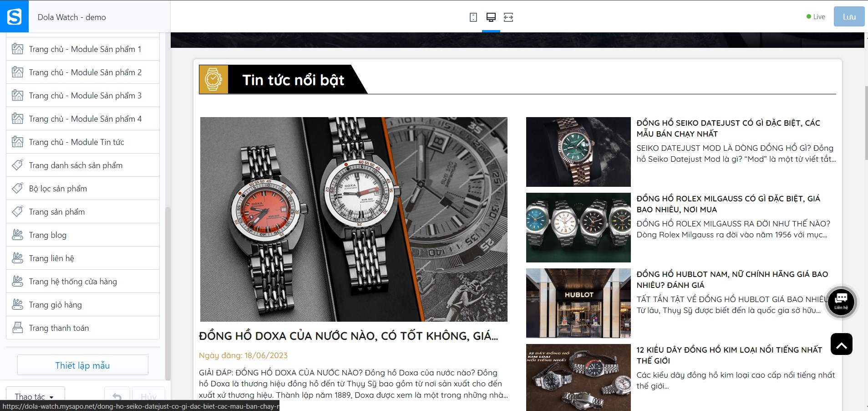The width and height of the screenshot is (868, 411).
Task: Open Trang chủ - Module Sản phẩm 1 settings
Action: click(x=83, y=49)
